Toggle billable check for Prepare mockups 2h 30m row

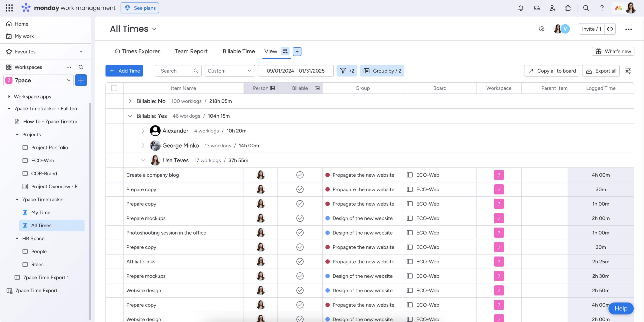(300, 276)
